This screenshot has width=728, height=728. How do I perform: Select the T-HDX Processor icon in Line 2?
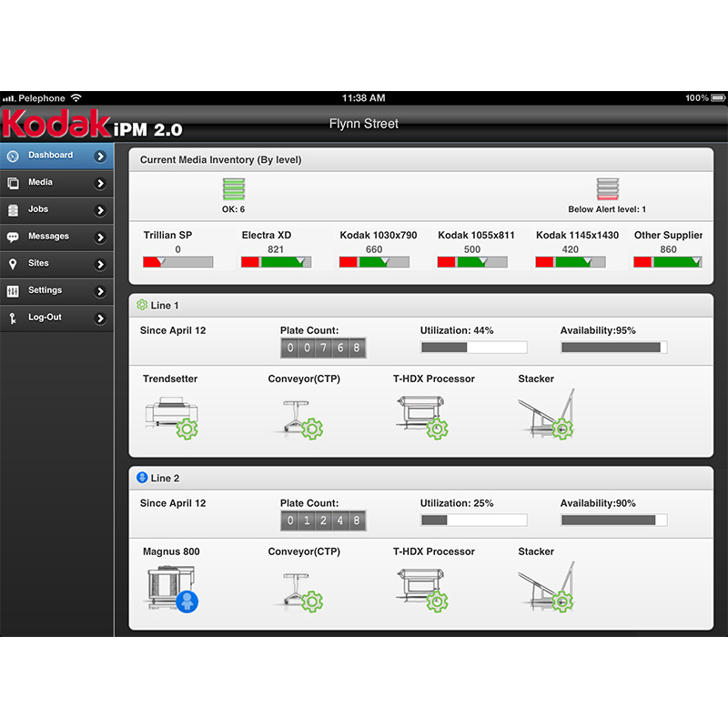tap(422, 590)
